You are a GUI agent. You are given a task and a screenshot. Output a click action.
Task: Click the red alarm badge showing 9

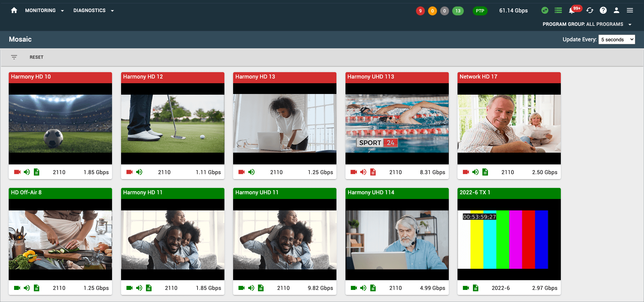(x=420, y=11)
